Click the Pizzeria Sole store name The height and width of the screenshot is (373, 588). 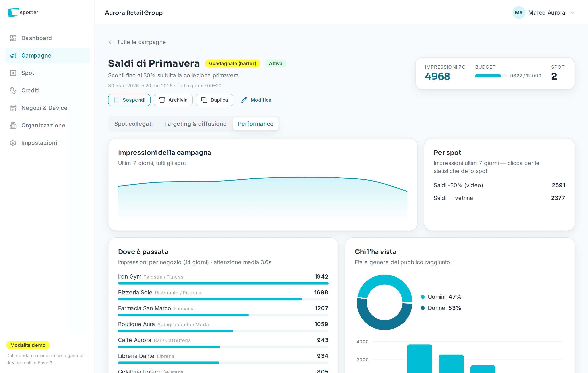click(x=135, y=292)
